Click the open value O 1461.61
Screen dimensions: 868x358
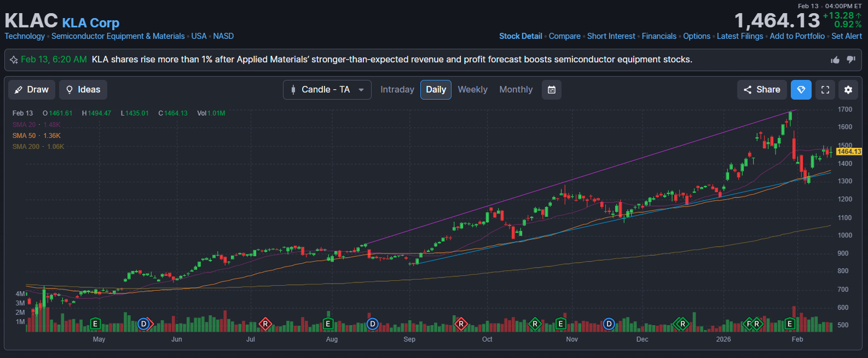57,113
